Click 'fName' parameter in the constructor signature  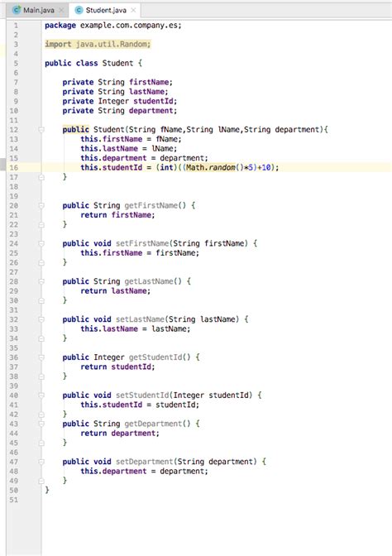click(171, 130)
